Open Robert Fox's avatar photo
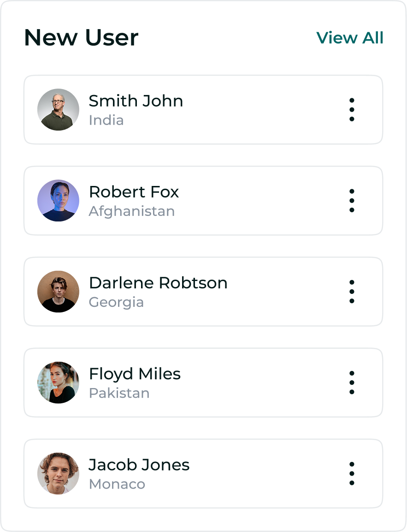The width and height of the screenshot is (407, 532). pos(58,201)
